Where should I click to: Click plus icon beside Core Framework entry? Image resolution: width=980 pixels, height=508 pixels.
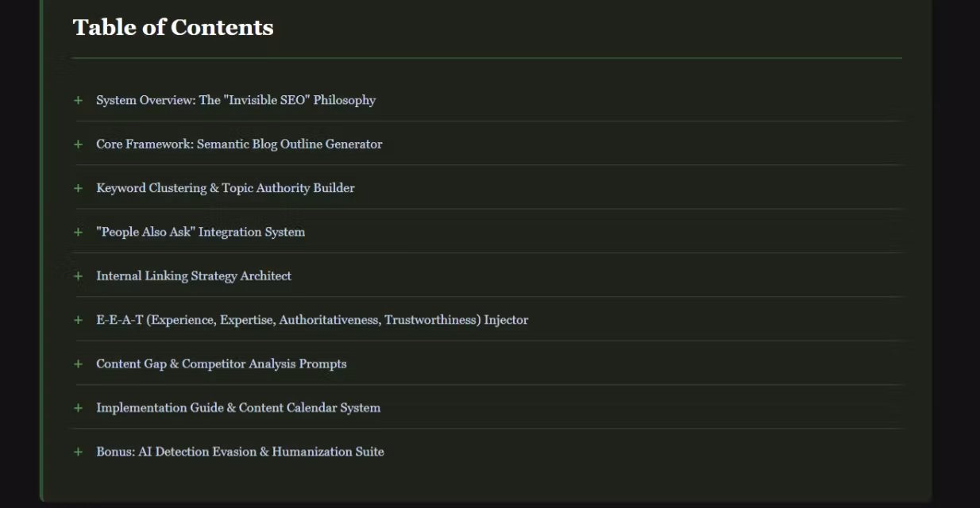78,144
